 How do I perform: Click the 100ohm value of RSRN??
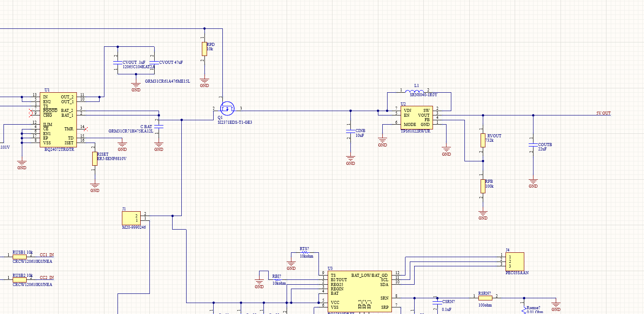[485, 306]
